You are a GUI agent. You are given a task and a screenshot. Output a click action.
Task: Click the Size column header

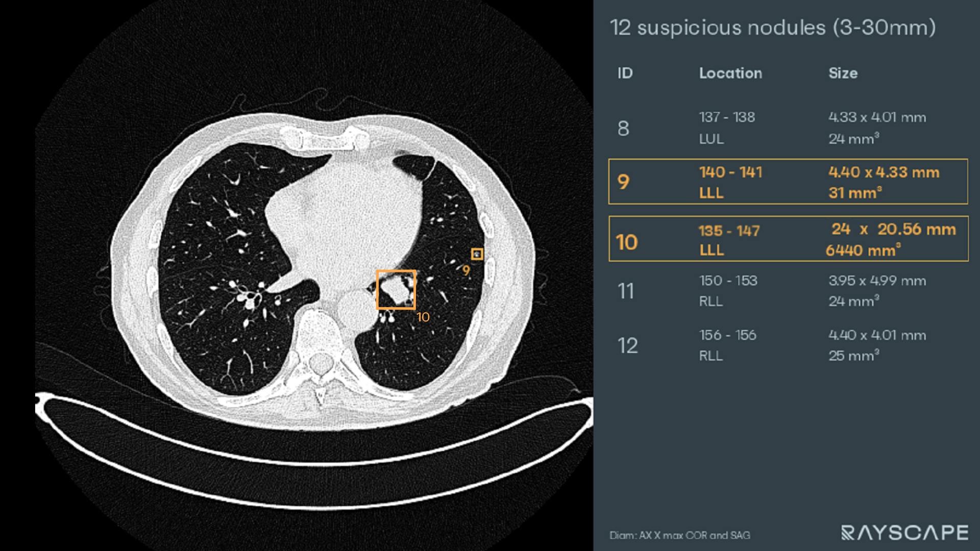point(843,73)
